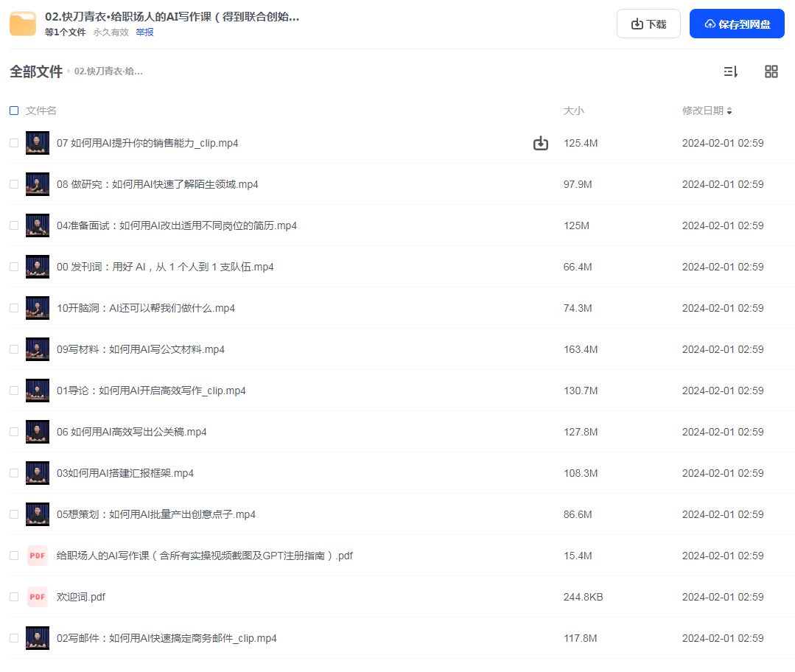Open 02写邮件：如何用AI快速搞定商务邮件_clip.mp4
Screen dimensions: 795x672
coord(167,638)
